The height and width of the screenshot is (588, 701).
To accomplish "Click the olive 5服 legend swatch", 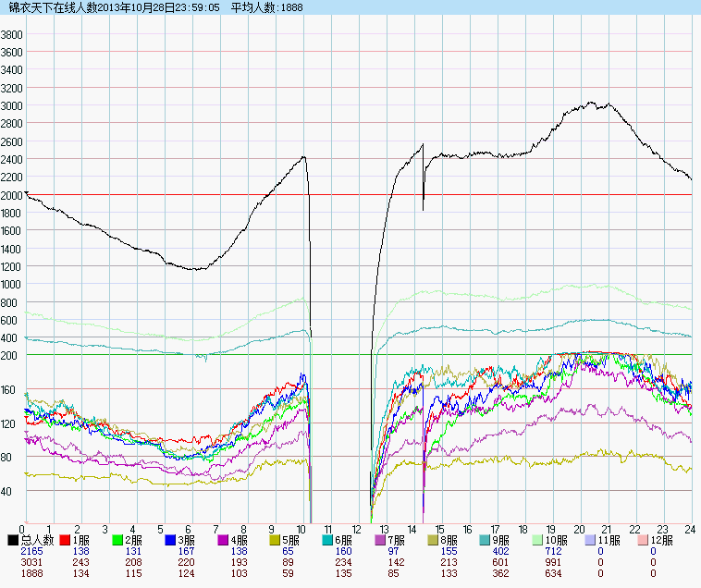I will (x=276, y=540).
